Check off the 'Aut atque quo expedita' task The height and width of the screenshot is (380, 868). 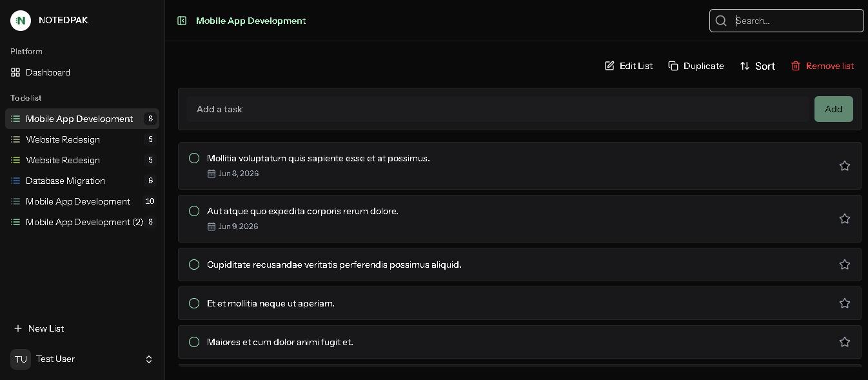(x=194, y=211)
